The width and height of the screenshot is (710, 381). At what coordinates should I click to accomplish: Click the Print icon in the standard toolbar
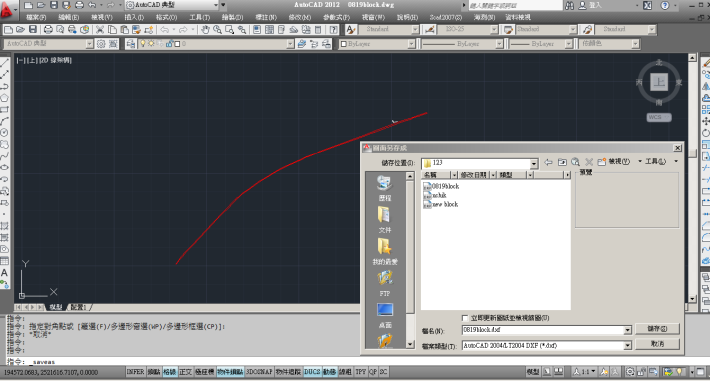pos(48,30)
